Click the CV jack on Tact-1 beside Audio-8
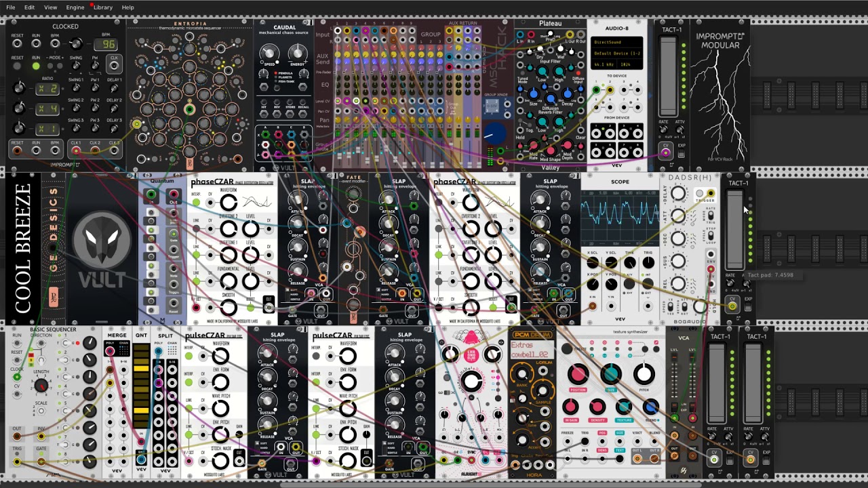 tap(665, 153)
